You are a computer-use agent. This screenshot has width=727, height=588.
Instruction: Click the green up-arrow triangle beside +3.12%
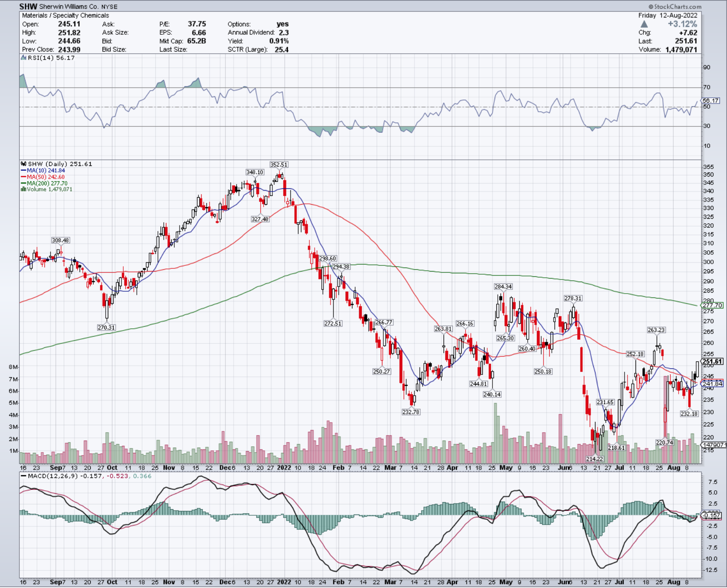[644, 25]
